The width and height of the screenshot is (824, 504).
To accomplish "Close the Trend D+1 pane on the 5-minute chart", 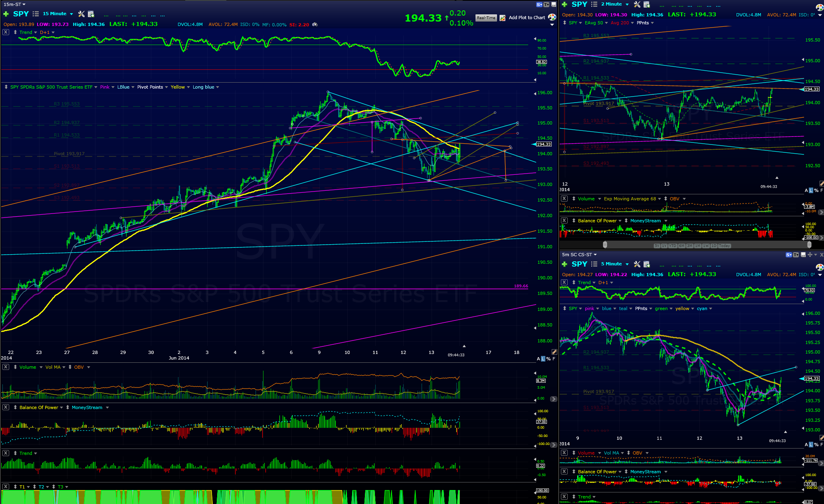I will (564, 282).
